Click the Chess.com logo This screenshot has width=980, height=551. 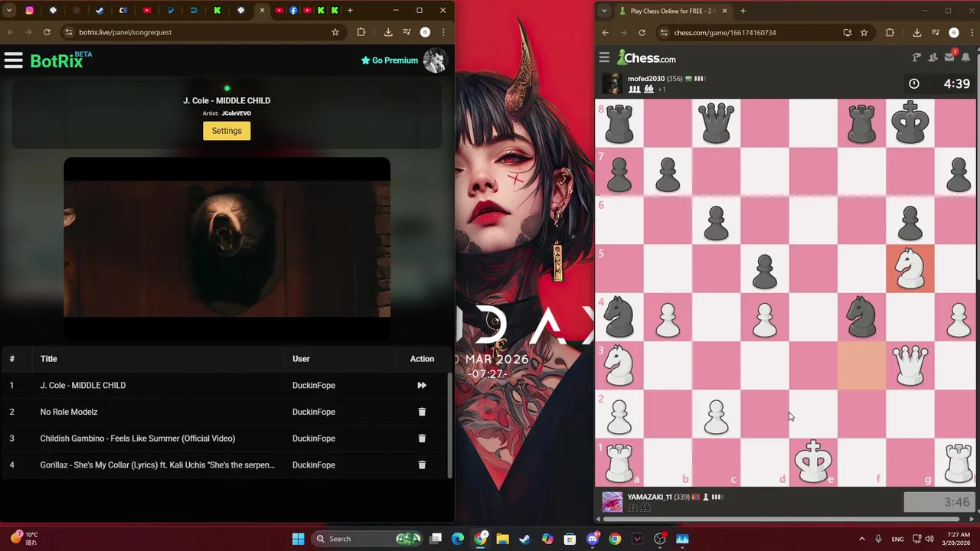pyautogui.click(x=646, y=58)
